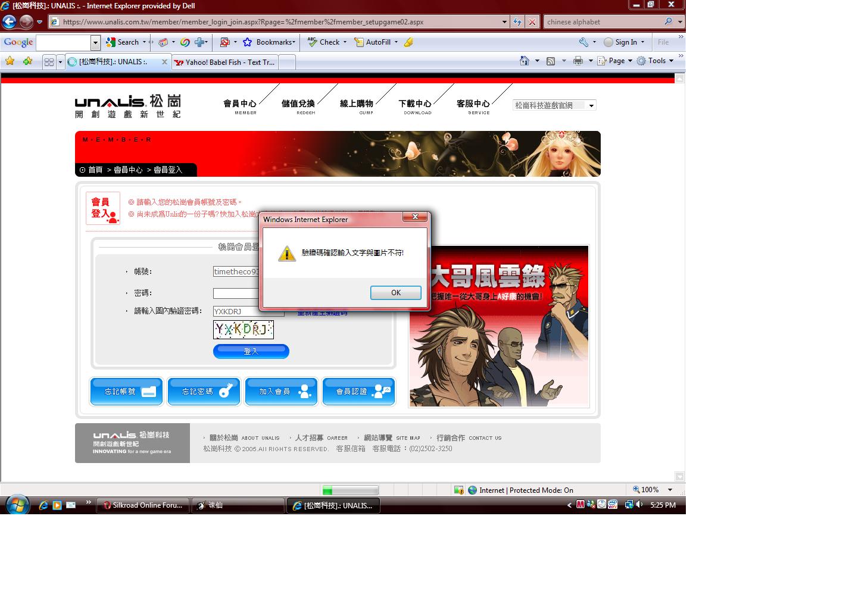Expand the address bar URL dropdown
The height and width of the screenshot is (616, 852).
coord(504,22)
